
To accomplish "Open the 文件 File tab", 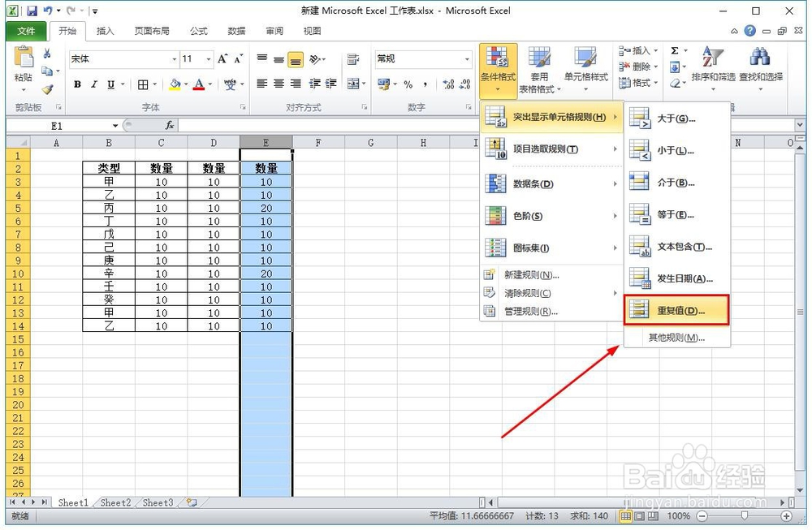I will tap(26, 31).
